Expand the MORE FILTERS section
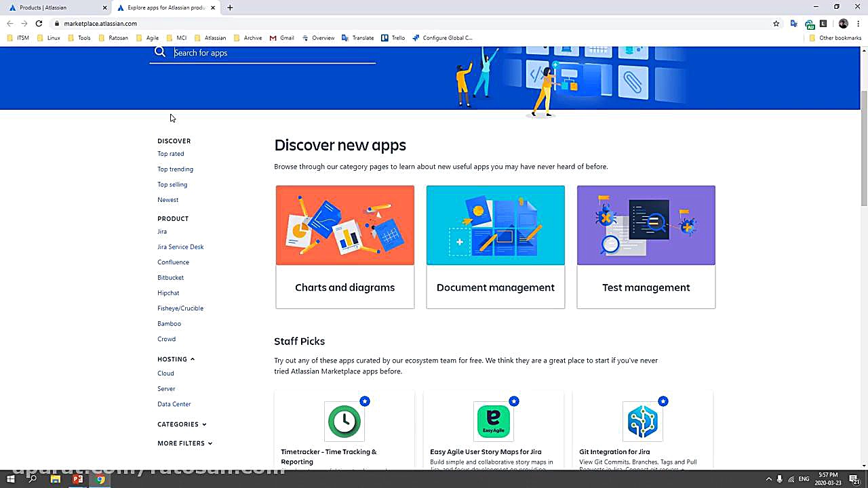868x488 pixels. [184, 443]
